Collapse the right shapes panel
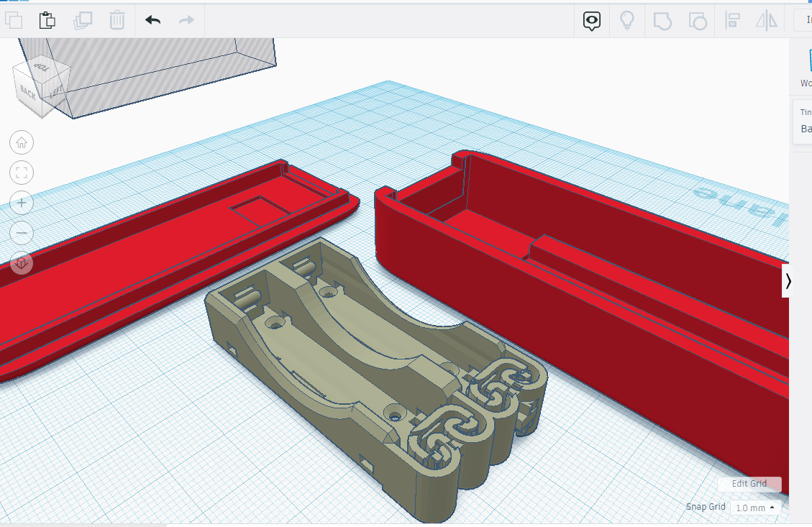The height and width of the screenshot is (527, 812). click(789, 280)
